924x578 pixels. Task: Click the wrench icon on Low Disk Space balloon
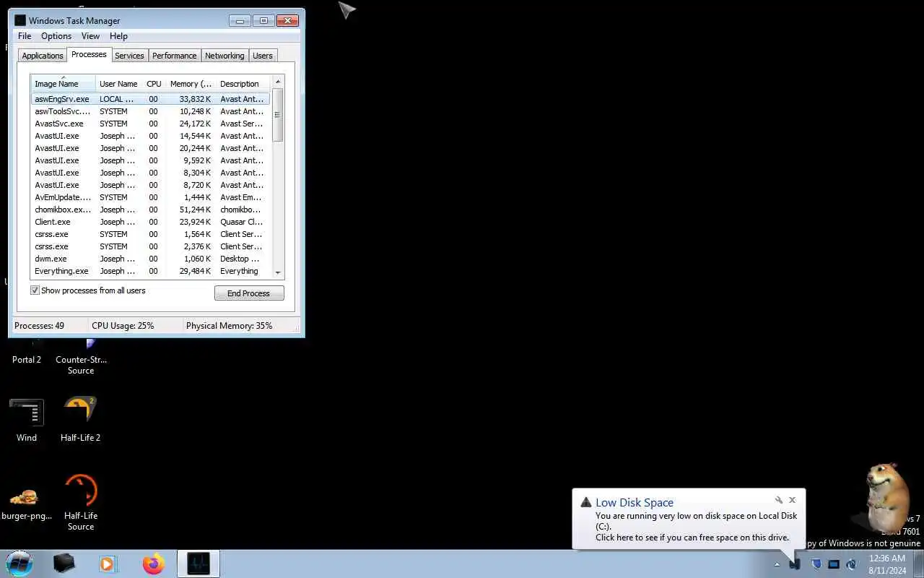[x=779, y=500]
